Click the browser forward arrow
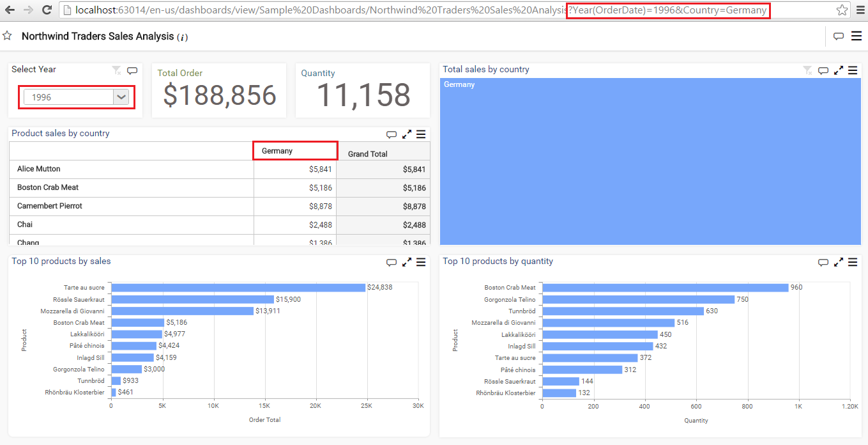This screenshot has height=445, width=868. coord(28,10)
